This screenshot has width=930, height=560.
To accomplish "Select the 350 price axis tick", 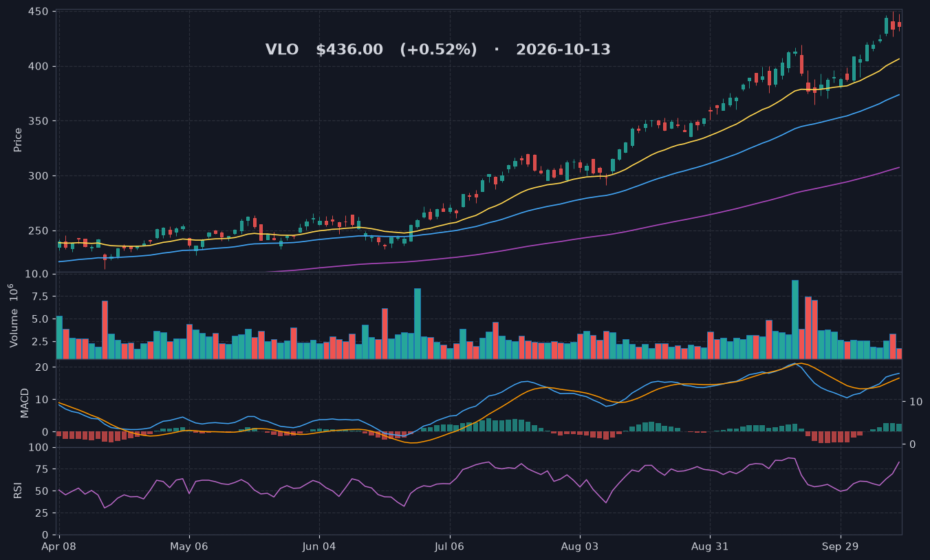I will [x=38, y=121].
